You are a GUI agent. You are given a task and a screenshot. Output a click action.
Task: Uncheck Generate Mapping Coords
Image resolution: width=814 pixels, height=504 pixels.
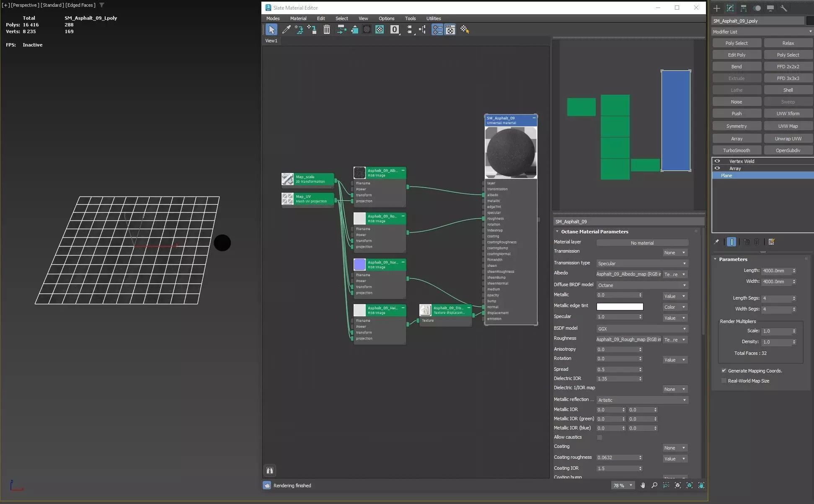724,370
